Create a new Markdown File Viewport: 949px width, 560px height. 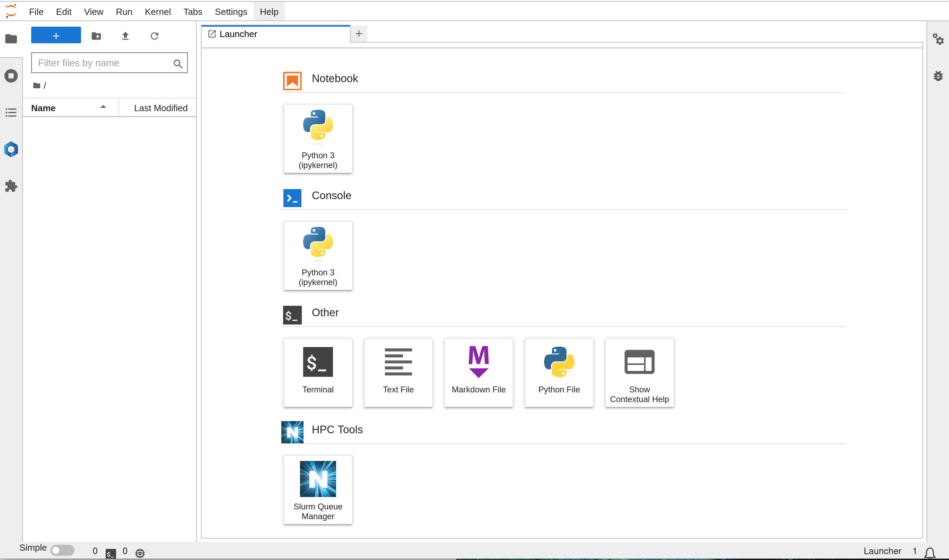(478, 372)
